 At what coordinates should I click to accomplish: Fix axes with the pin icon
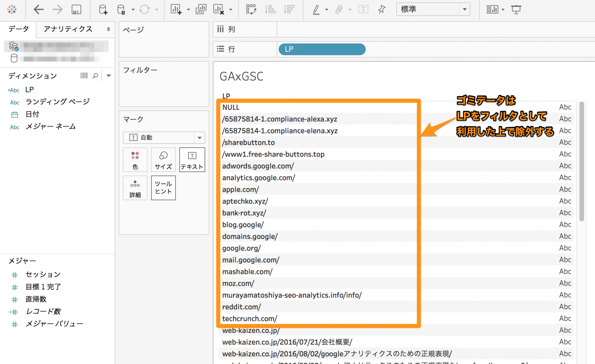(x=382, y=9)
